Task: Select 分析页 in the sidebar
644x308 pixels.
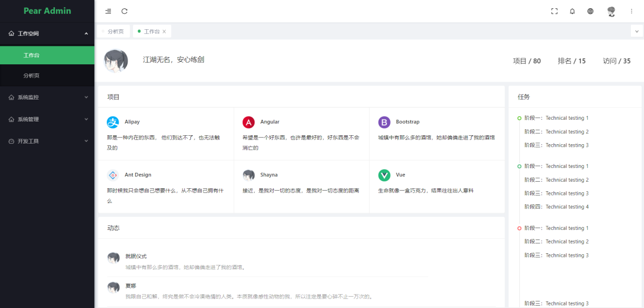Action: click(32, 76)
